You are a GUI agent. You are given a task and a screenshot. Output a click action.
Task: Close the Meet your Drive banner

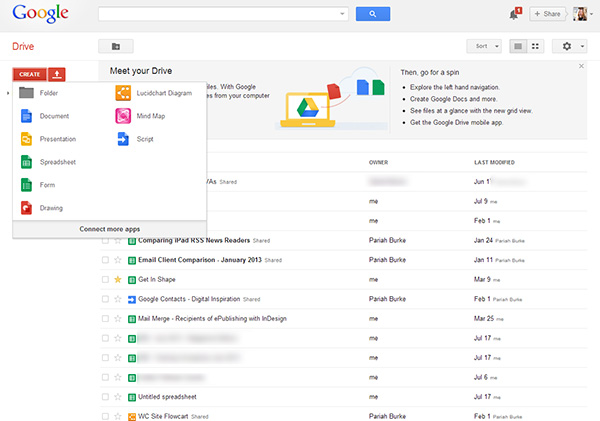[x=582, y=66]
